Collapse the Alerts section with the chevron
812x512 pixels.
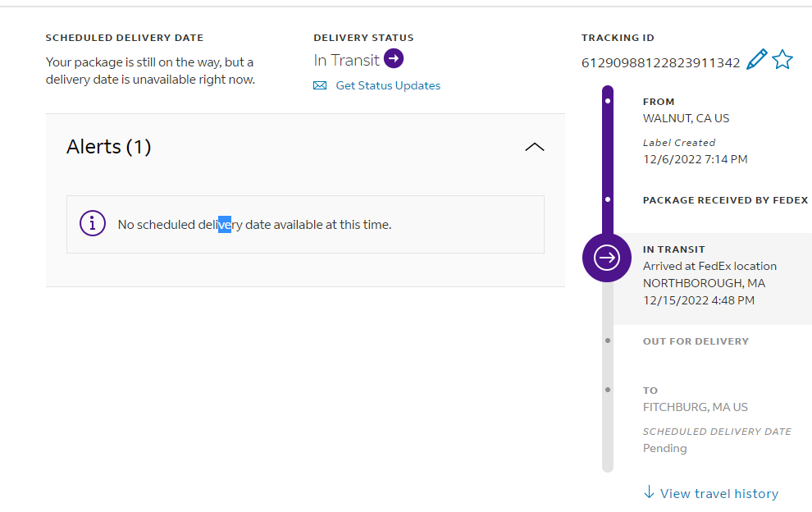point(534,147)
